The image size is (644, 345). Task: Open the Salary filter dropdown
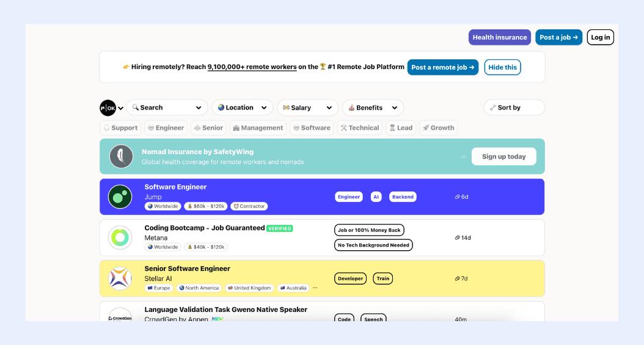(x=307, y=107)
